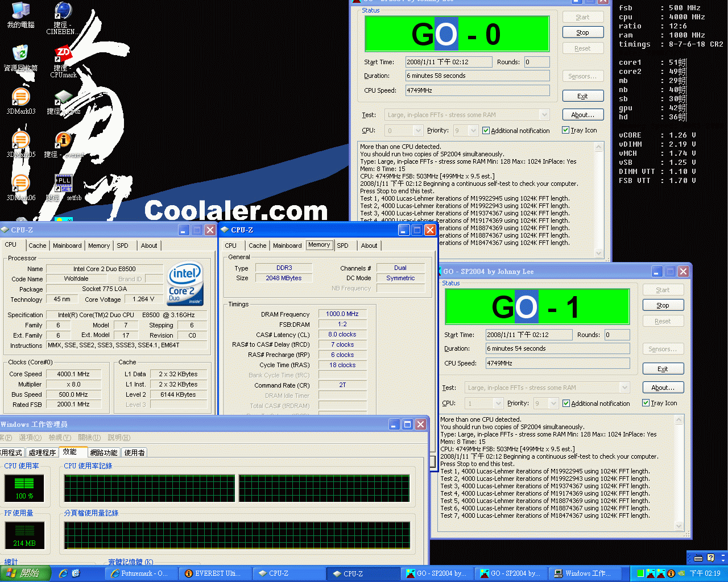Viewport: 728px width, 582px height.
Task: Click DRAM Frequency value 1000.0 MHz
Action: 342,314
